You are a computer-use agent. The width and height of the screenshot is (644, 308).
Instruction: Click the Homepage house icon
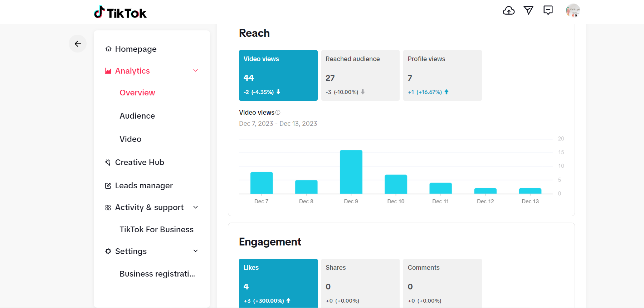point(108,49)
